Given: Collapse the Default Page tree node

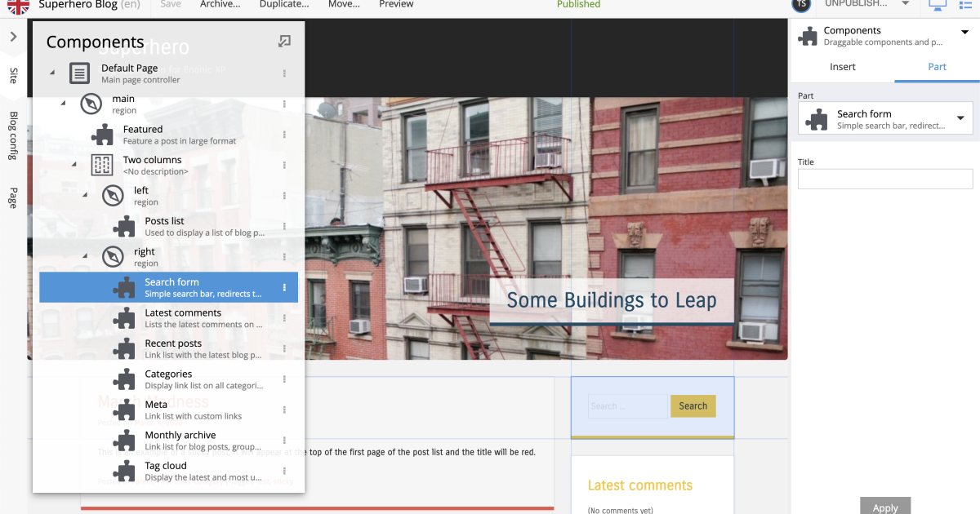Looking at the screenshot, I should pos(51,72).
